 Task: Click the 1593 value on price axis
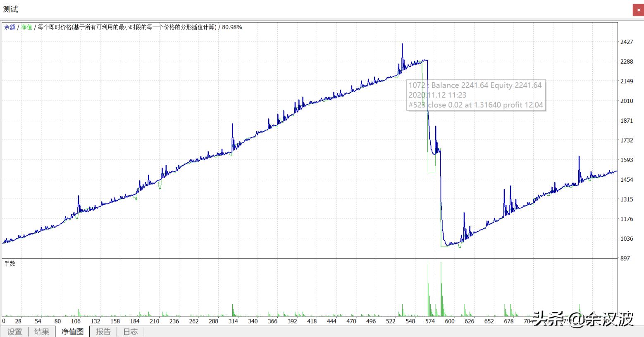click(627, 160)
